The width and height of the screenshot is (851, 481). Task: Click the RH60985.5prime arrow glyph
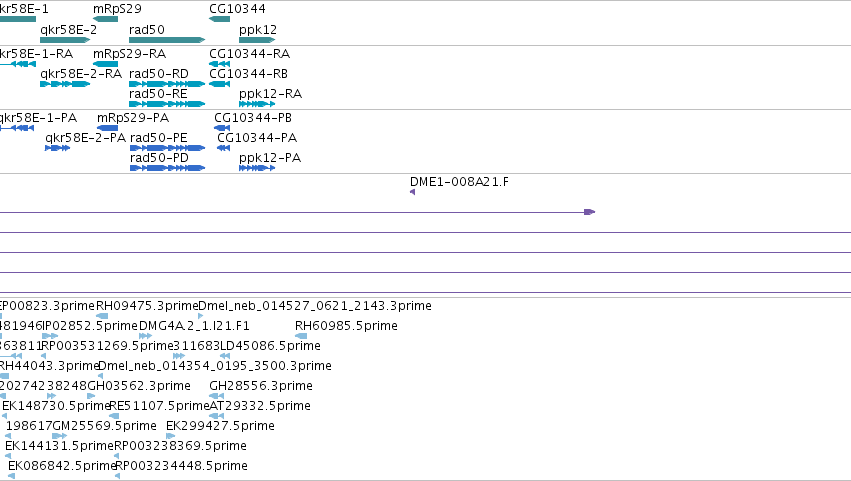301,336
